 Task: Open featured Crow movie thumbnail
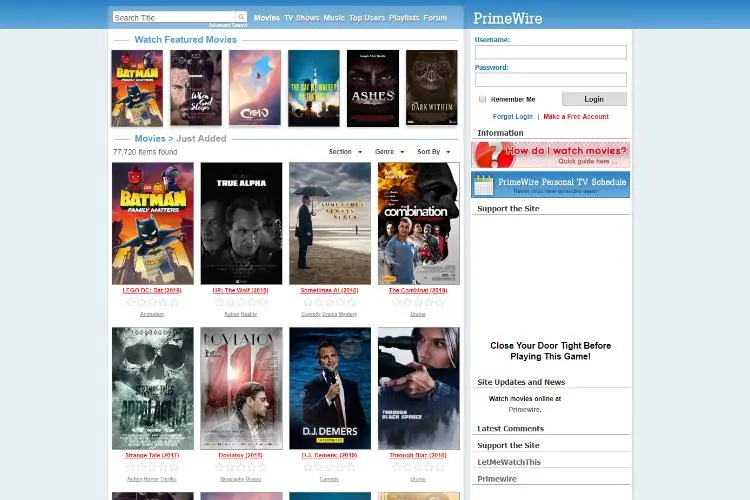pyautogui.click(x=255, y=88)
